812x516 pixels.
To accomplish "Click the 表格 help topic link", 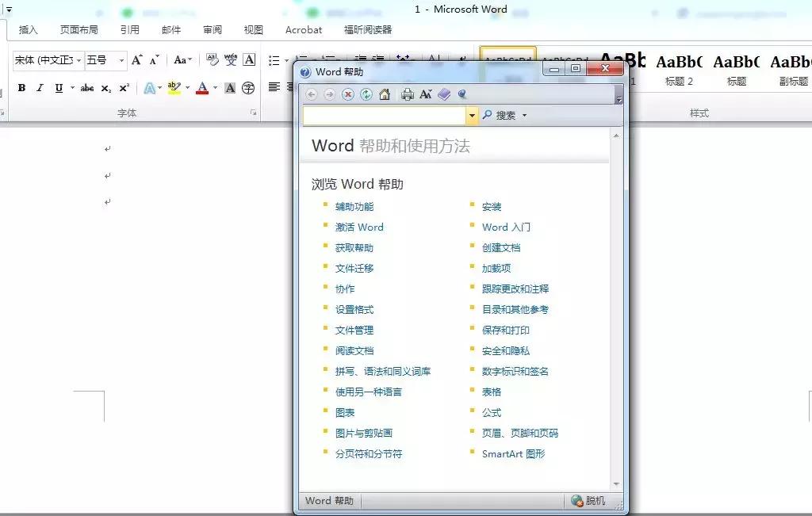I will pos(490,392).
